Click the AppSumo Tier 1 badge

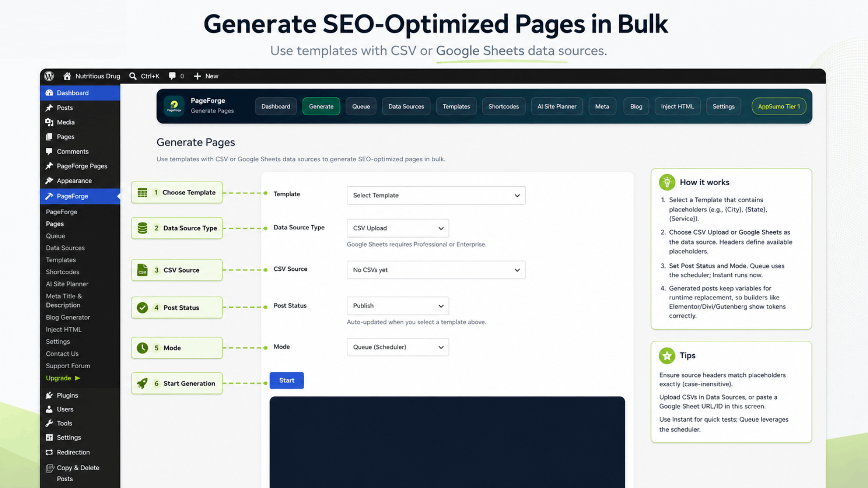point(779,106)
